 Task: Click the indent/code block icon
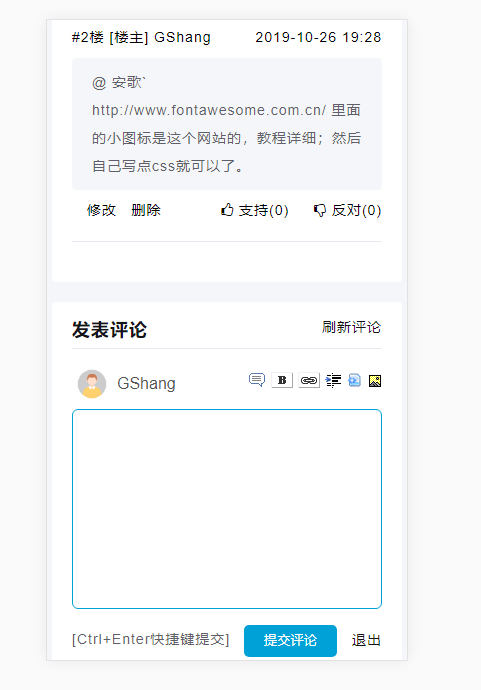click(334, 380)
